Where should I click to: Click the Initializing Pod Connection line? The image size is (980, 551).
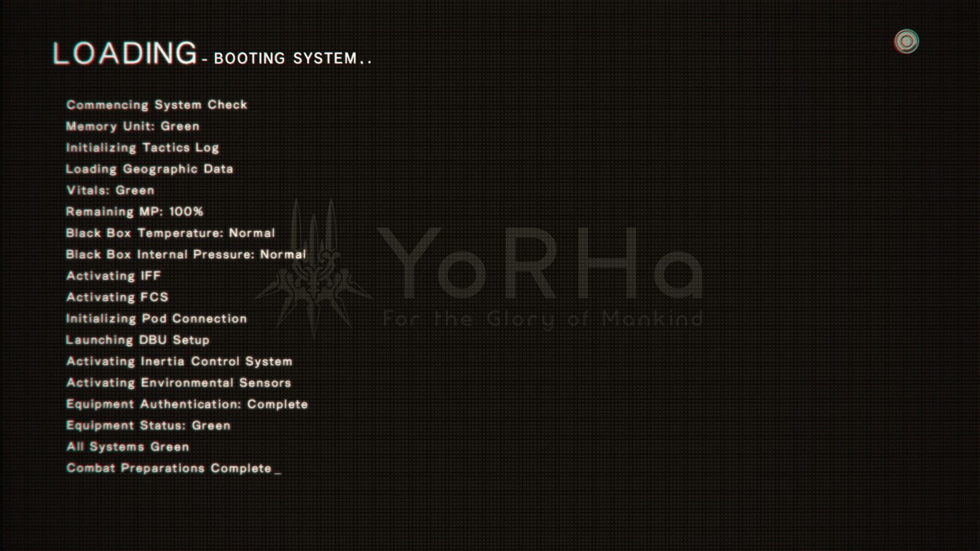click(157, 319)
